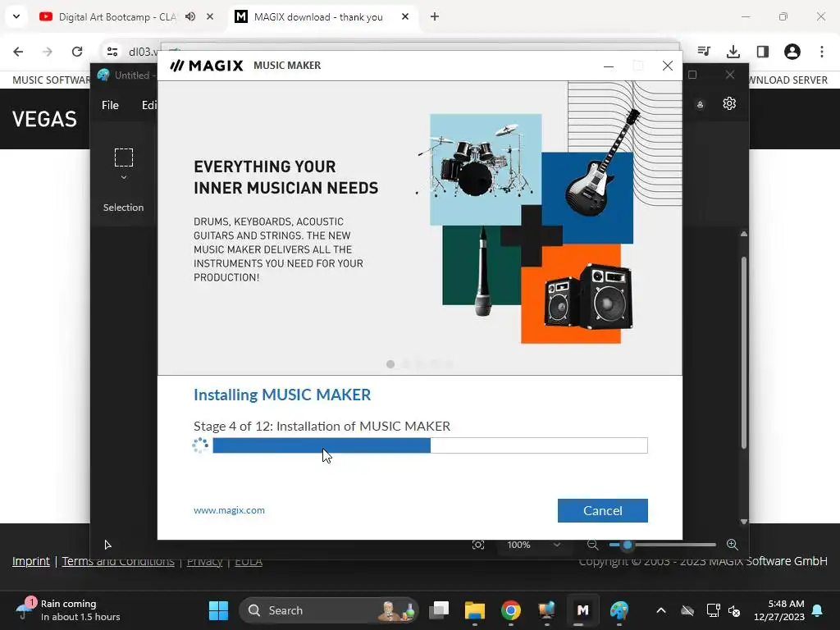The width and height of the screenshot is (840, 630).
Task: Open the MAGIX installer taskbar icon
Action: tap(583, 610)
